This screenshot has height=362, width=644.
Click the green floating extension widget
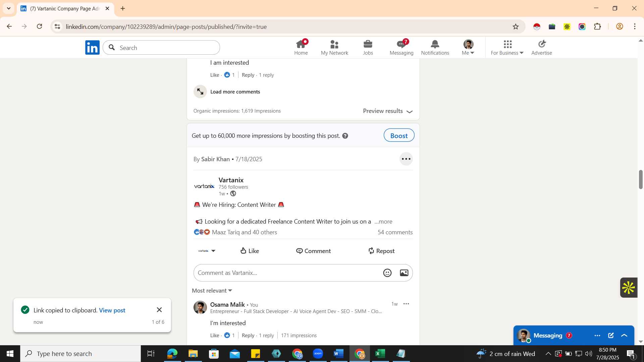click(628, 288)
